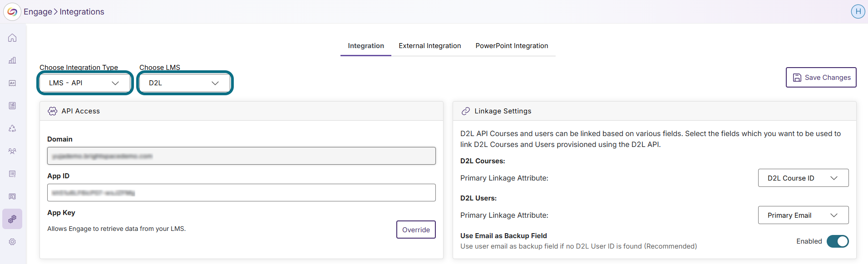Click the 'Linkage Settings' panel heading
Image resolution: width=868 pixels, height=264 pixels.
point(503,111)
